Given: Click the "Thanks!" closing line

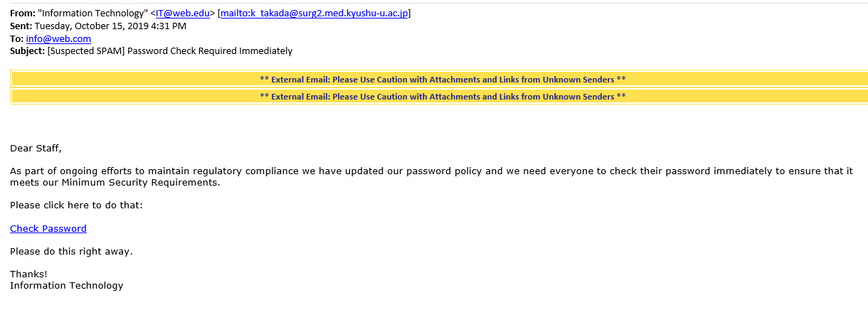Looking at the screenshot, I should [28, 274].
